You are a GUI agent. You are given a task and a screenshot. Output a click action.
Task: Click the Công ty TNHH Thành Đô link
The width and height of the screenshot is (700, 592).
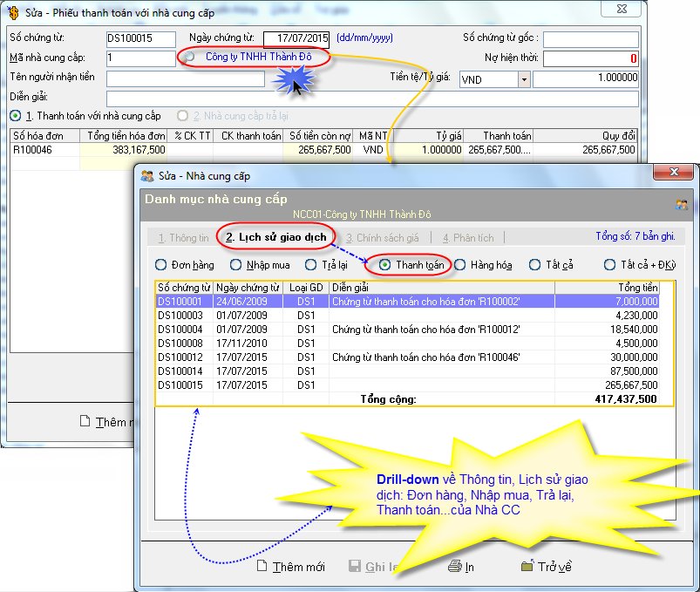[257, 58]
